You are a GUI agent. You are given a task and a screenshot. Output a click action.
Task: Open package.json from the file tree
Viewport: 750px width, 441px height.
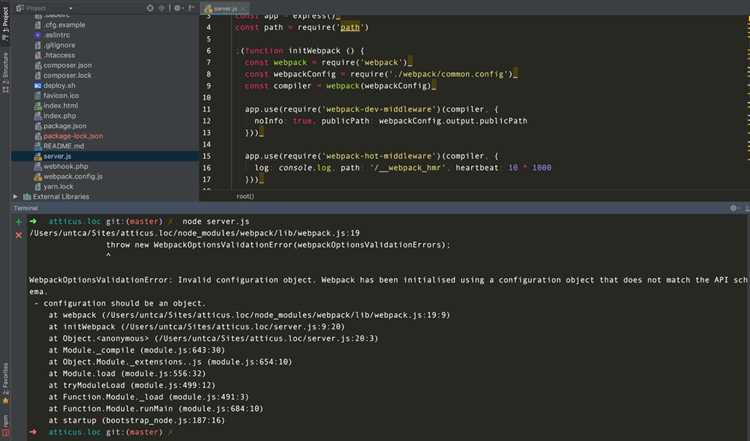(x=65, y=126)
